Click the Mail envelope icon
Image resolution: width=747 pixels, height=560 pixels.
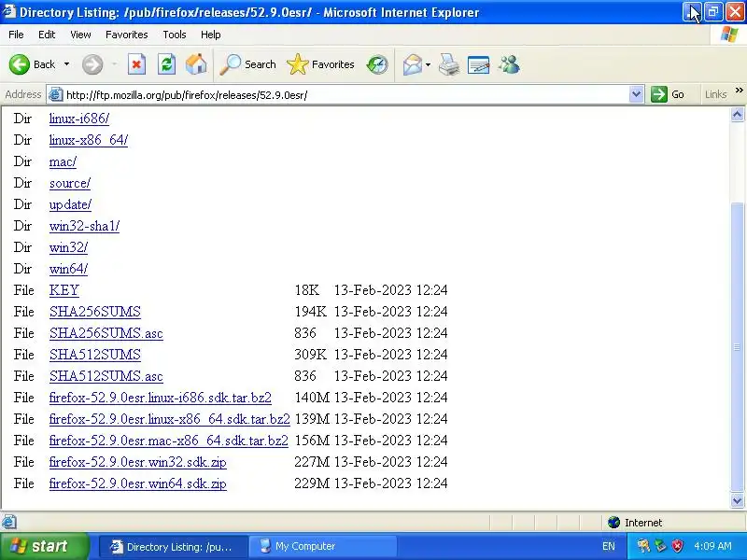tap(413, 64)
